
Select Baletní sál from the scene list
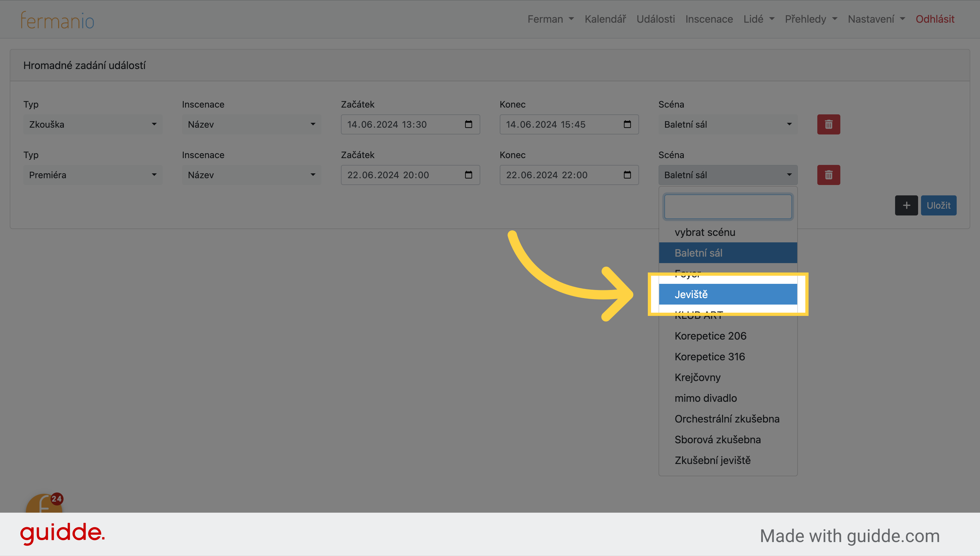pyautogui.click(x=728, y=253)
